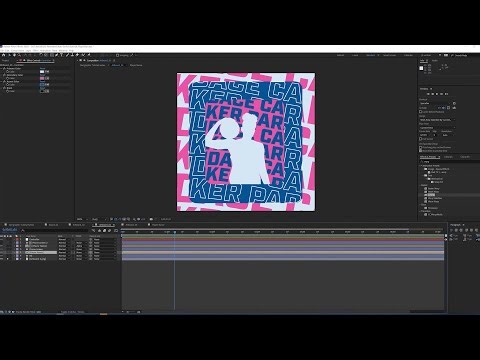This screenshot has width=480, height=360.
Task: Click Play button in Preview panel
Action: pyautogui.click(x=437, y=94)
